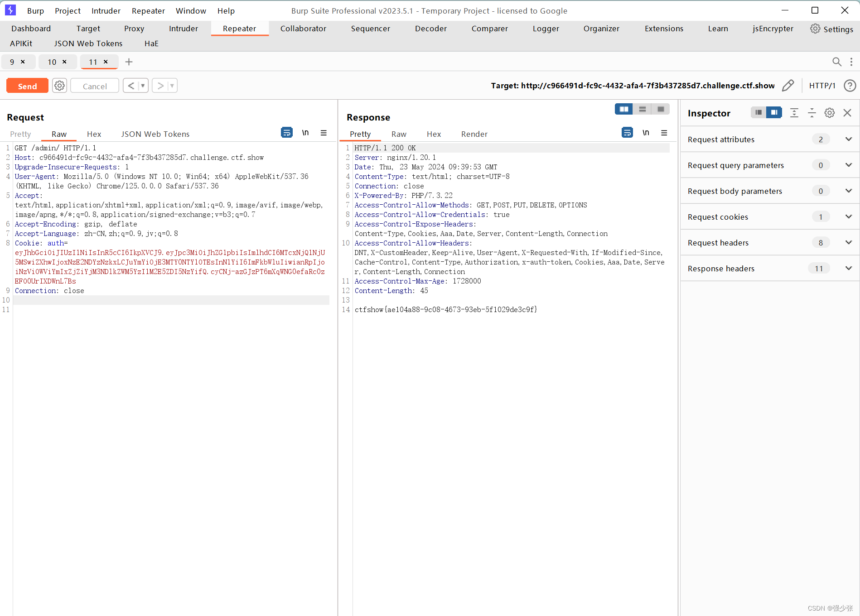Viewport: 860px width, 616px height.
Task: Open the Window menu
Action: tap(191, 11)
